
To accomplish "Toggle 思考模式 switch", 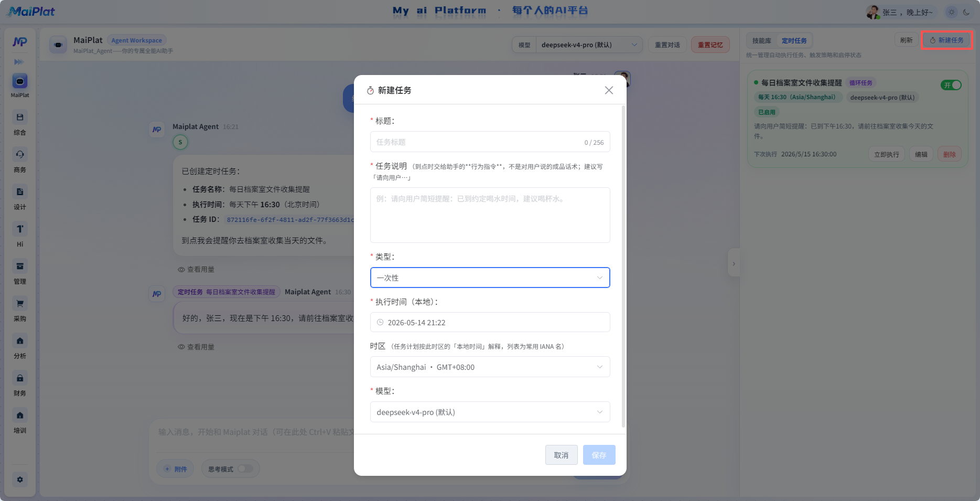I will point(245,468).
